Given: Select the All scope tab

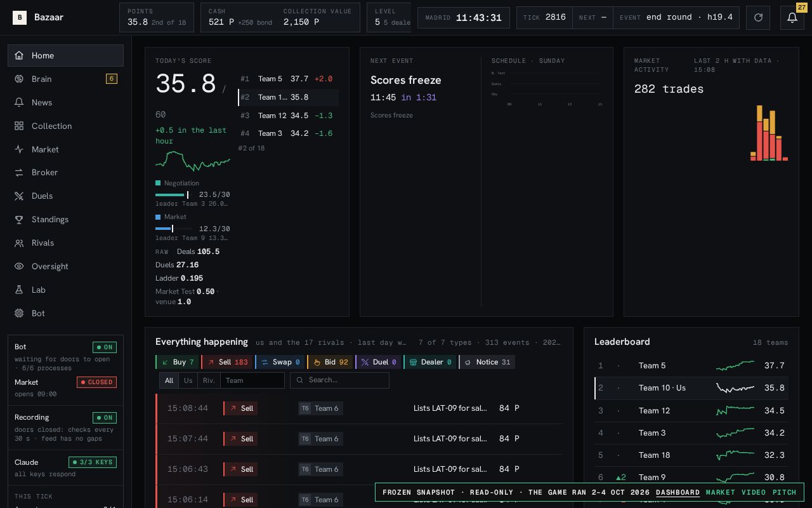Looking at the screenshot, I should tap(169, 380).
